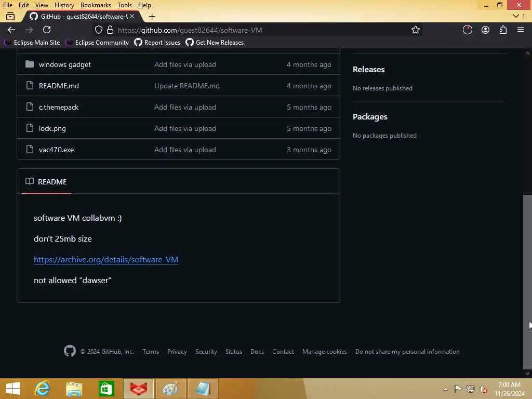Select the GitHub guest82644/software-VM tab
This screenshot has width=532, height=399.
coord(82,16)
